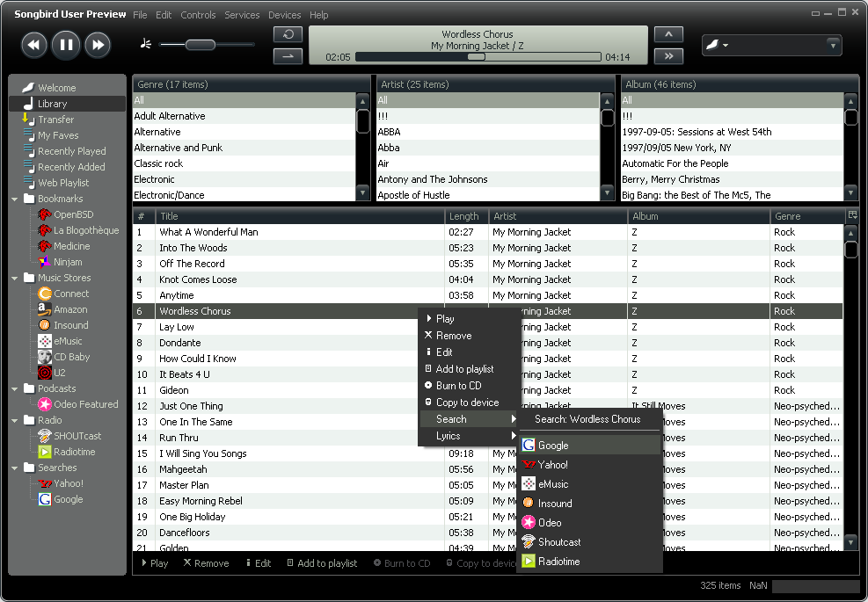The height and width of the screenshot is (602, 868).
Task: Click the double-arrow button beside track display
Action: [668, 56]
